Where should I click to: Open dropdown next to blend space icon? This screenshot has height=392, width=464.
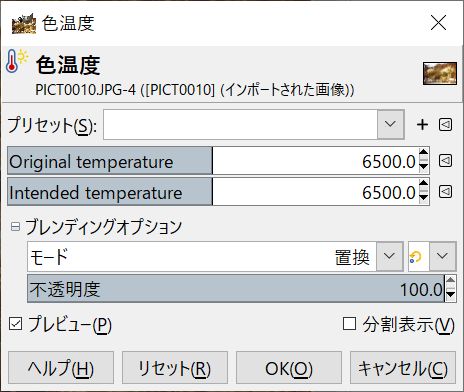click(442, 256)
